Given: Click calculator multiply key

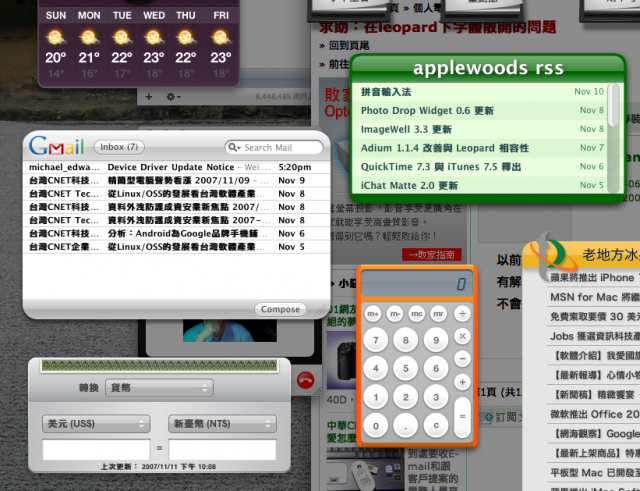Looking at the screenshot, I should pyautogui.click(x=462, y=336).
